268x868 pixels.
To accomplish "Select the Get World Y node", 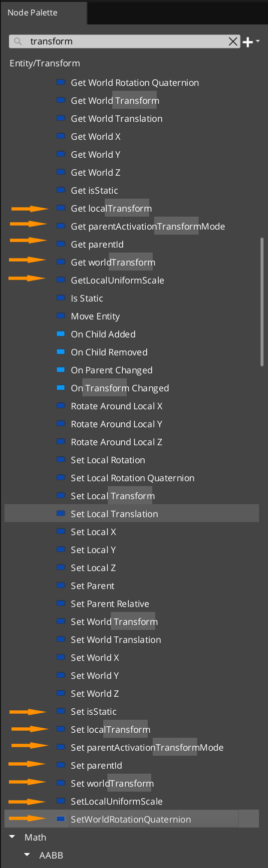I will [95, 154].
